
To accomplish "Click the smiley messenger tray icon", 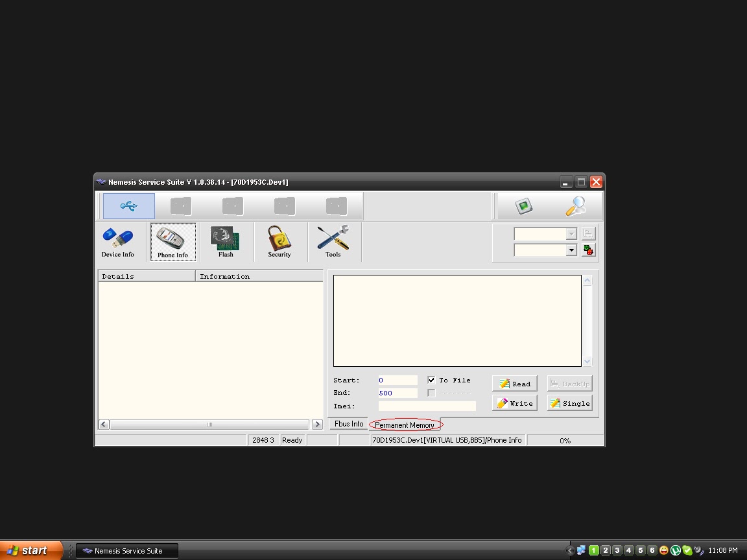I will [x=663, y=550].
